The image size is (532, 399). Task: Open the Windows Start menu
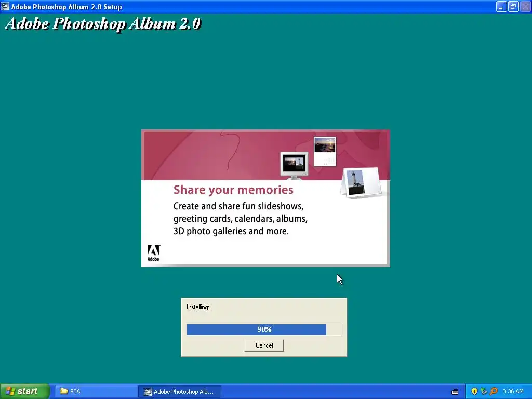(24, 391)
